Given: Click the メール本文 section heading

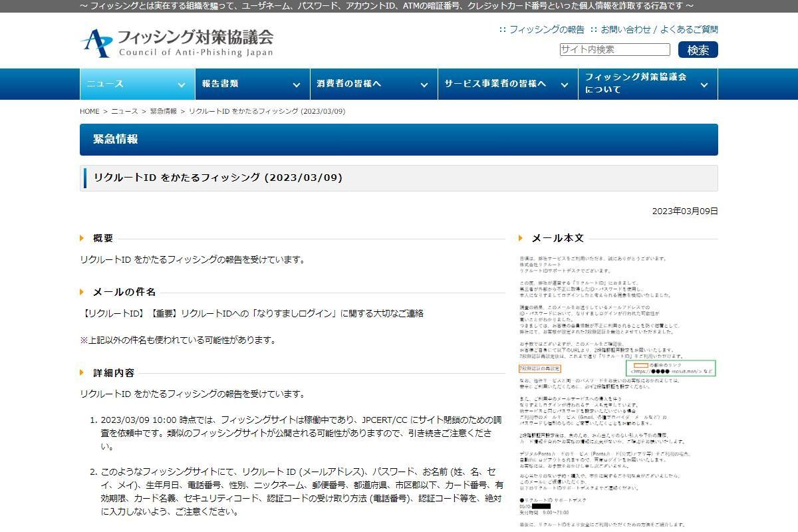Looking at the screenshot, I should [x=558, y=238].
